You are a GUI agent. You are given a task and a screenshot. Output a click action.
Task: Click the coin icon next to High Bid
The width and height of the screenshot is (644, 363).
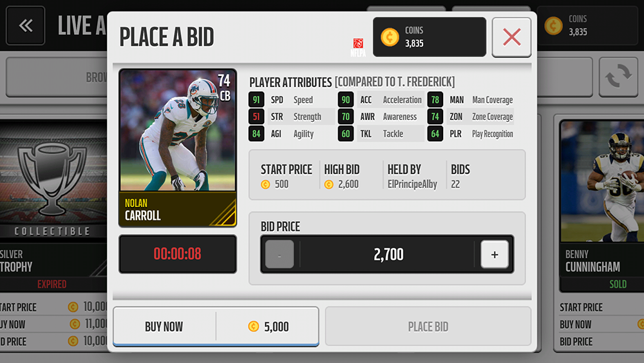tap(328, 184)
